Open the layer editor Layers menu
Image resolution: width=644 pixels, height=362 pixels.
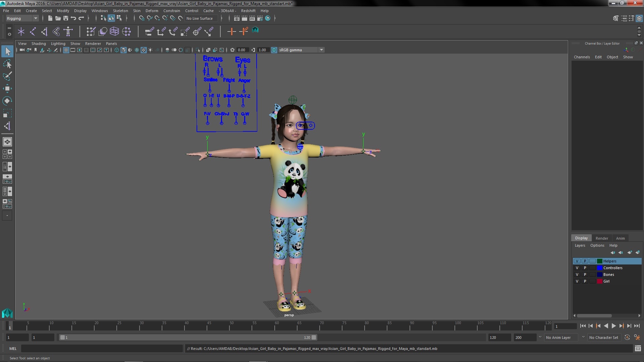580,245
